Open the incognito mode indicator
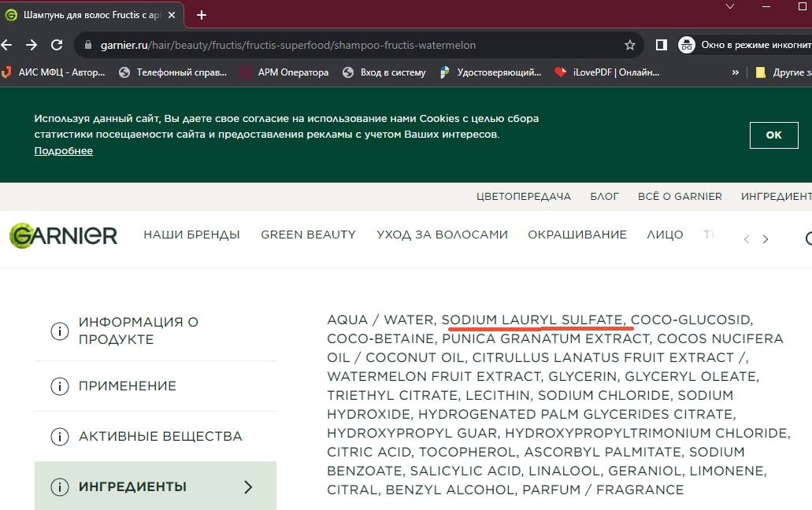This screenshot has height=510, width=812. pos(745,45)
